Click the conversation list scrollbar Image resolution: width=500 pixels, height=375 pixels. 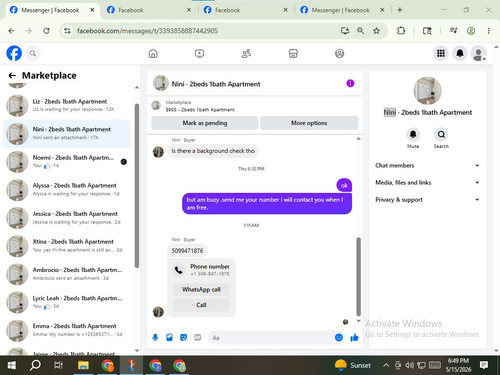point(137,186)
